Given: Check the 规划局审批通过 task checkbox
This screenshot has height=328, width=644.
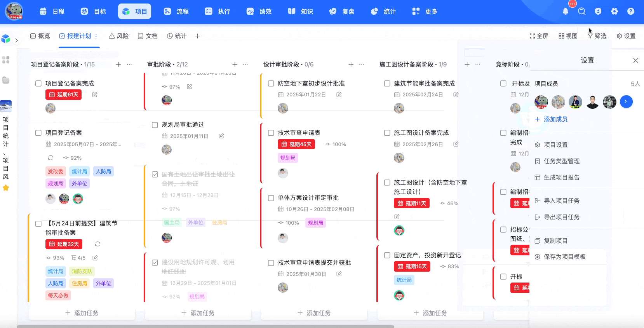Looking at the screenshot, I should [155, 125].
